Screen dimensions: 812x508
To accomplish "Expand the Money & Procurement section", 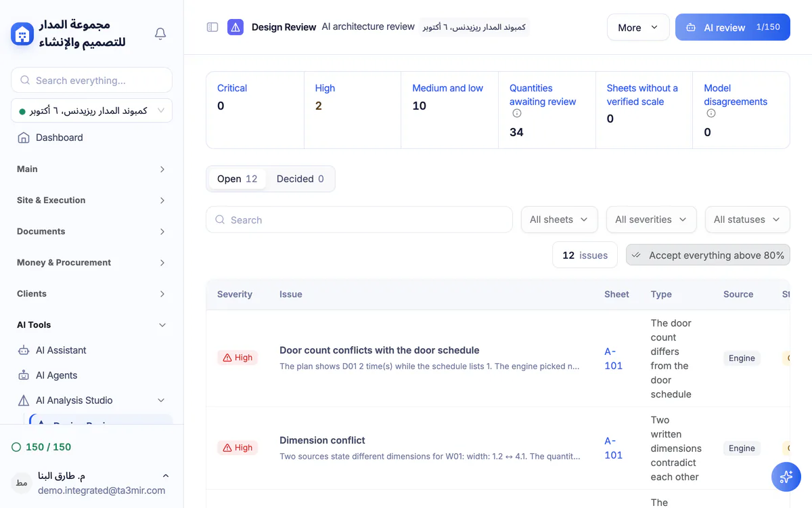I will click(x=91, y=263).
